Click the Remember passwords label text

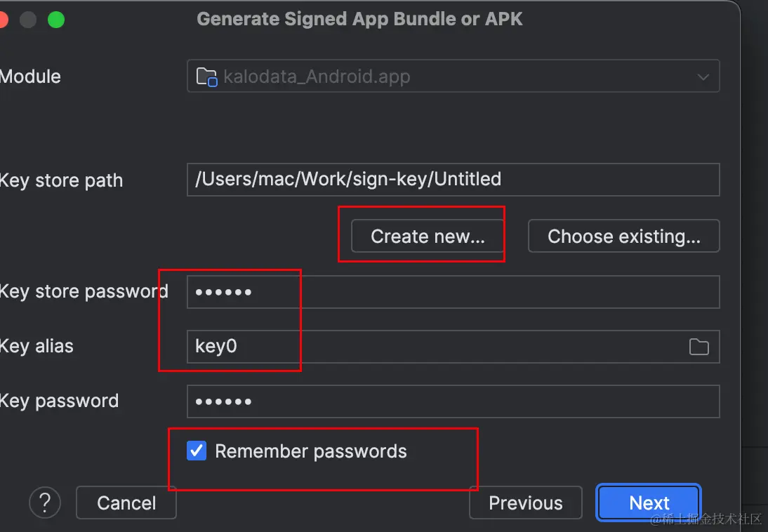(x=311, y=451)
